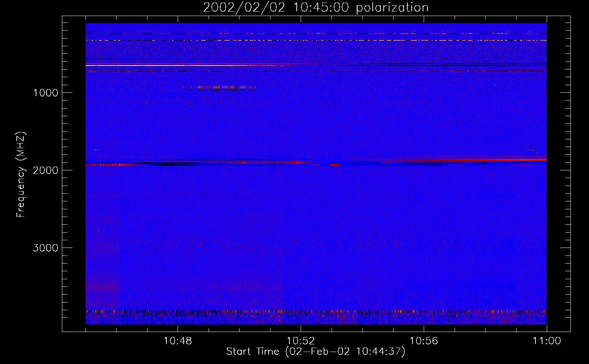Click the 10:56 time tick label
The height and width of the screenshot is (364, 589).
(x=424, y=341)
